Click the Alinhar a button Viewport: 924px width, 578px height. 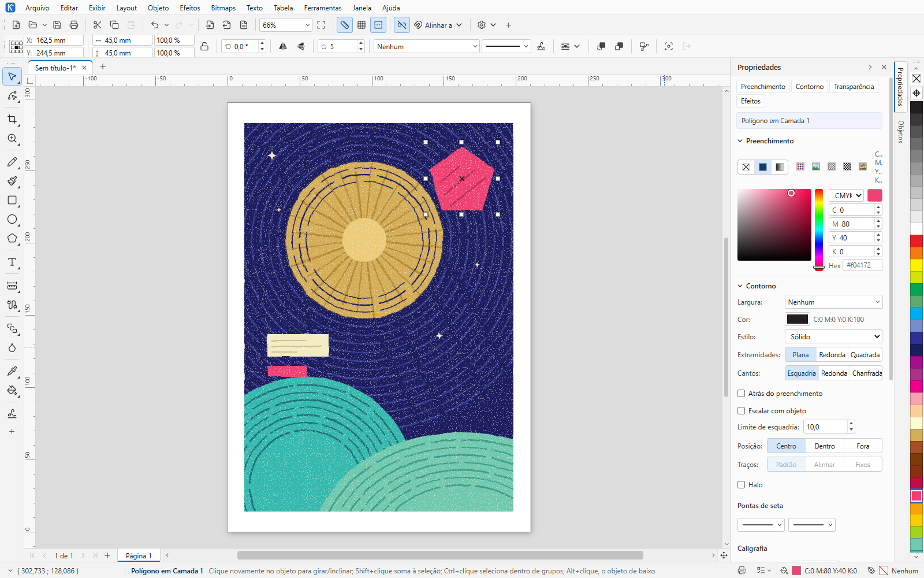tap(438, 25)
